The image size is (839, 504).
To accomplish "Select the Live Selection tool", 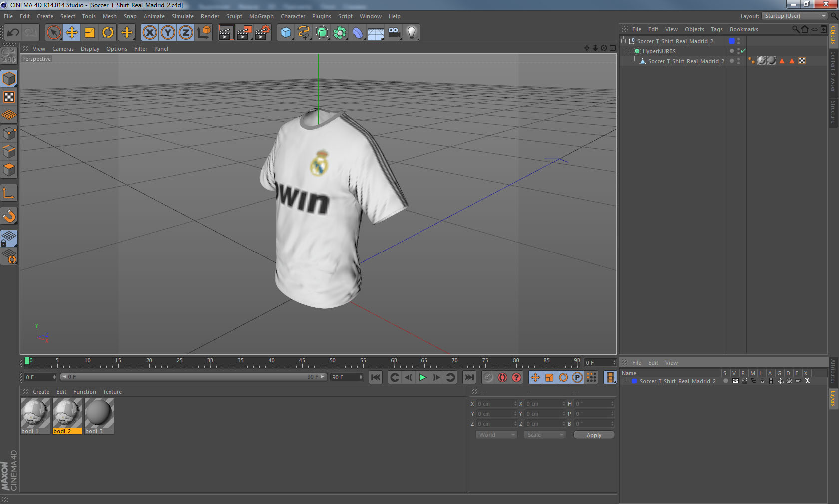I will 53,33.
